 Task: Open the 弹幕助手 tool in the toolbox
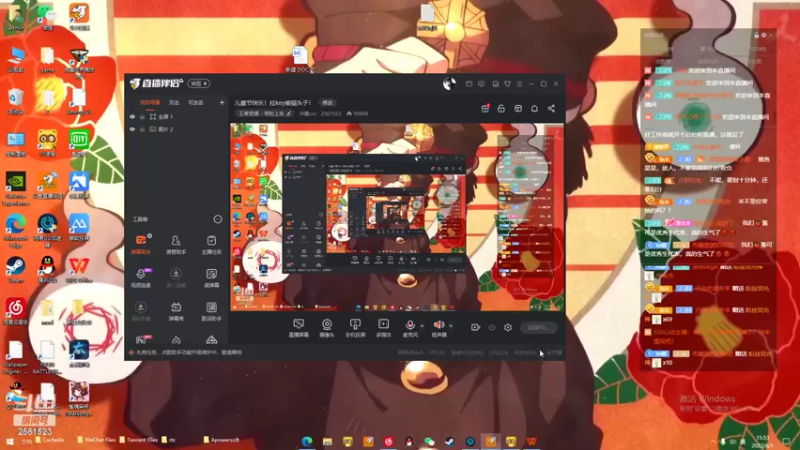[x=141, y=244]
